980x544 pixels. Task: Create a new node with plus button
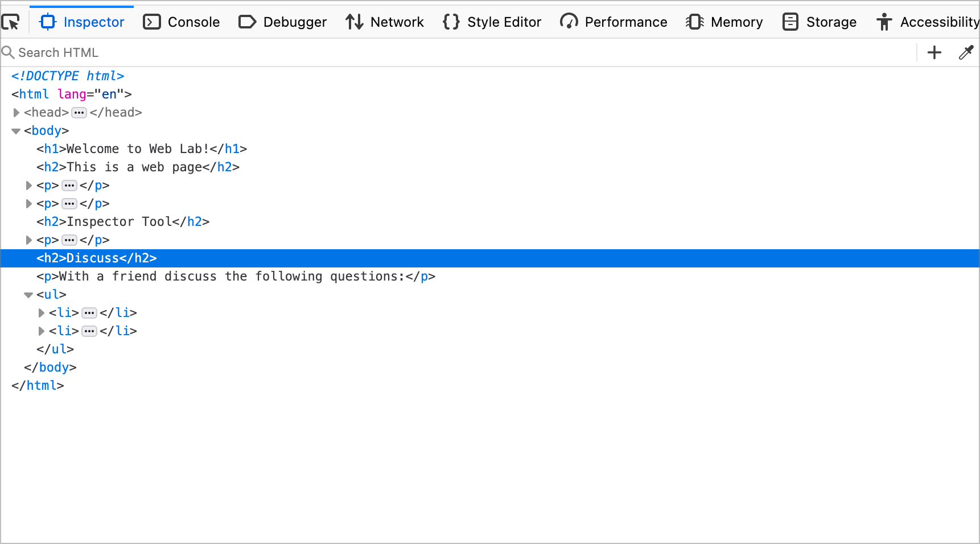point(934,52)
